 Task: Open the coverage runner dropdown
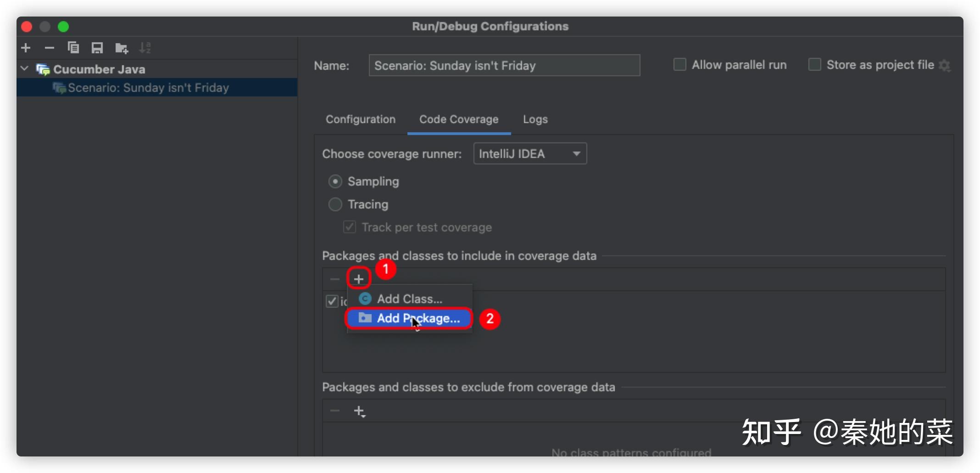tap(530, 154)
